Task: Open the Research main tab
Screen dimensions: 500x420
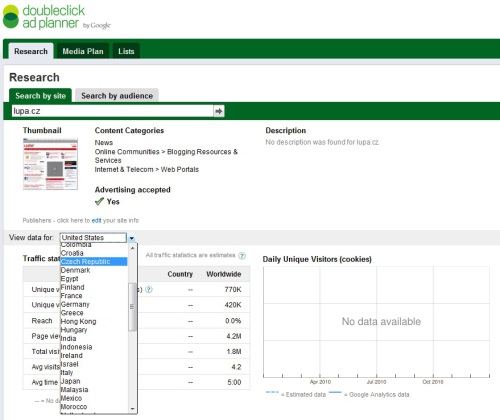Action: [31, 51]
